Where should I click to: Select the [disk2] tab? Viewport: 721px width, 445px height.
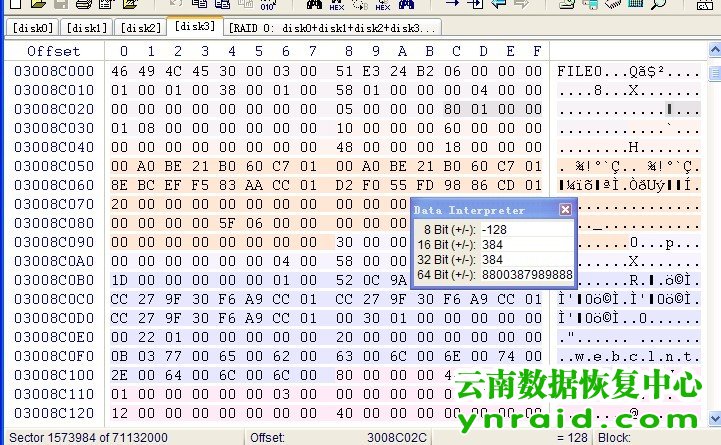coord(139,28)
